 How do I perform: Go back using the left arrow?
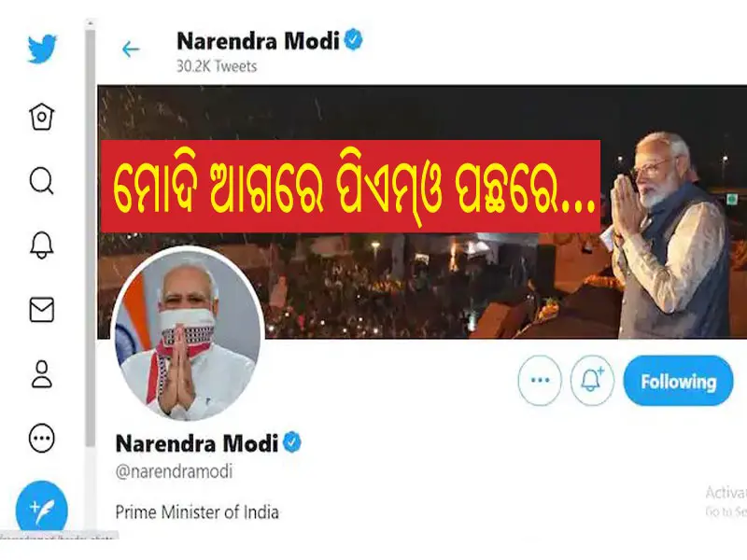pyautogui.click(x=131, y=49)
